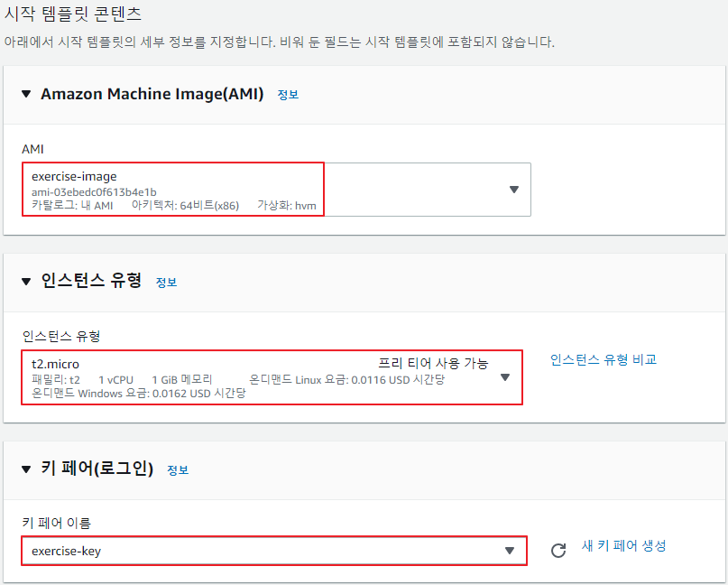Click the AMI dropdown arrow
The image size is (728, 585).
(x=514, y=190)
